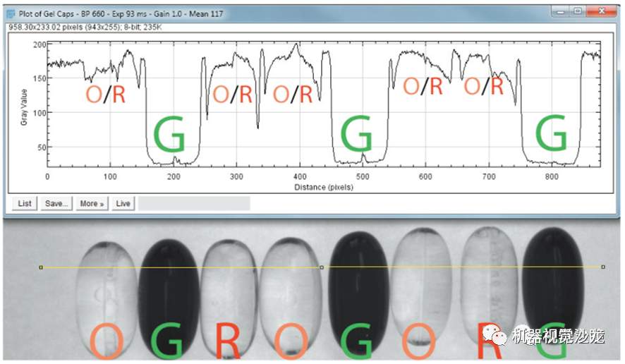Select the left endpoint handle of yellow line
The height and width of the screenshot is (364, 625).
[x=41, y=267]
